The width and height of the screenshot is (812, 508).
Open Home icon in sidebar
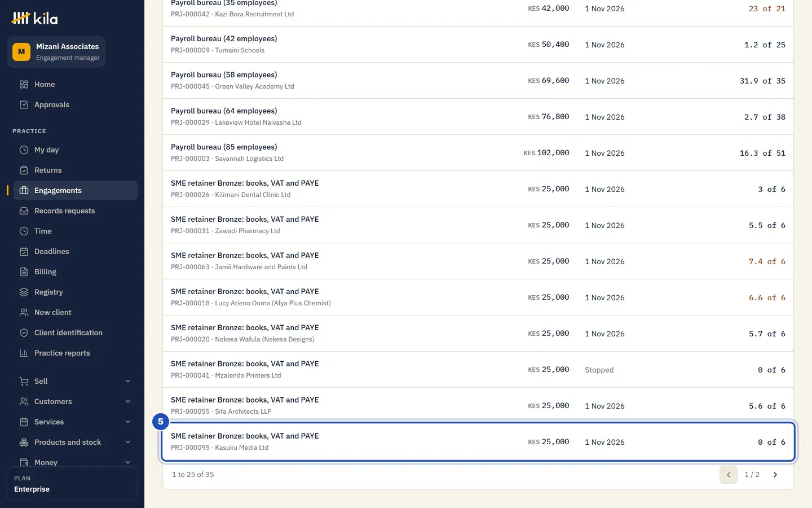(24, 85)
